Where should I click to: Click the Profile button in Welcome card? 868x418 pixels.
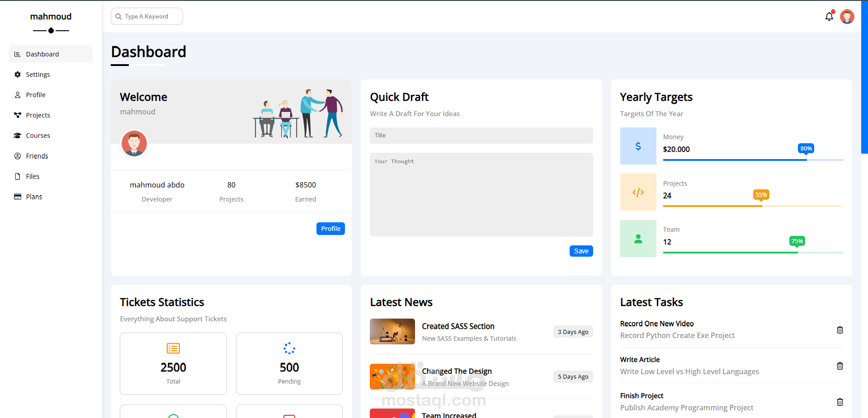(x=330, y=228)
